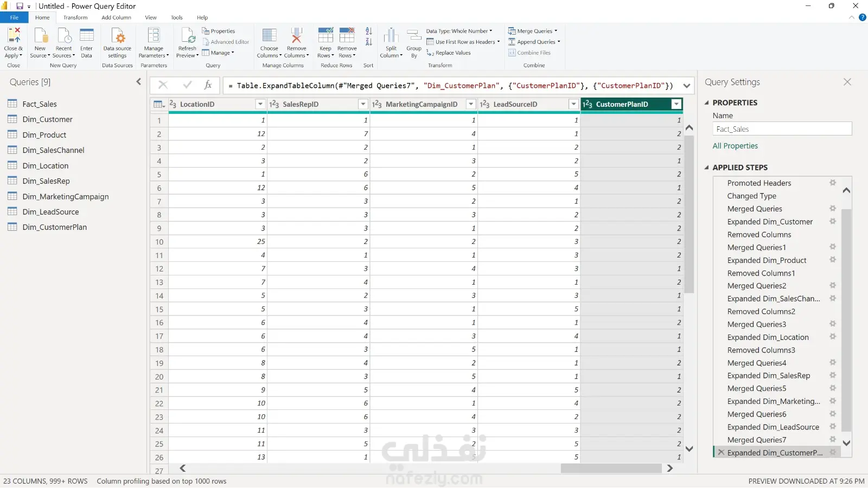The width and height of the screenshot is (868, 488).
Task: Open the View tab
Action: 151,17
